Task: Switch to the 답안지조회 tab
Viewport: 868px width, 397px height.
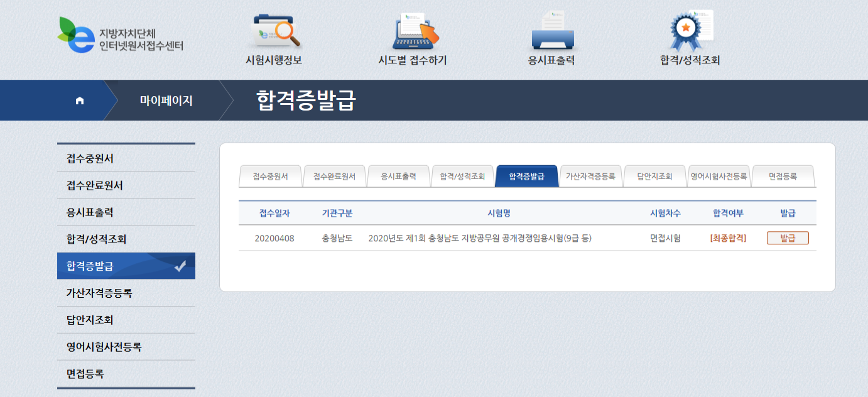Action: point(654,177)
